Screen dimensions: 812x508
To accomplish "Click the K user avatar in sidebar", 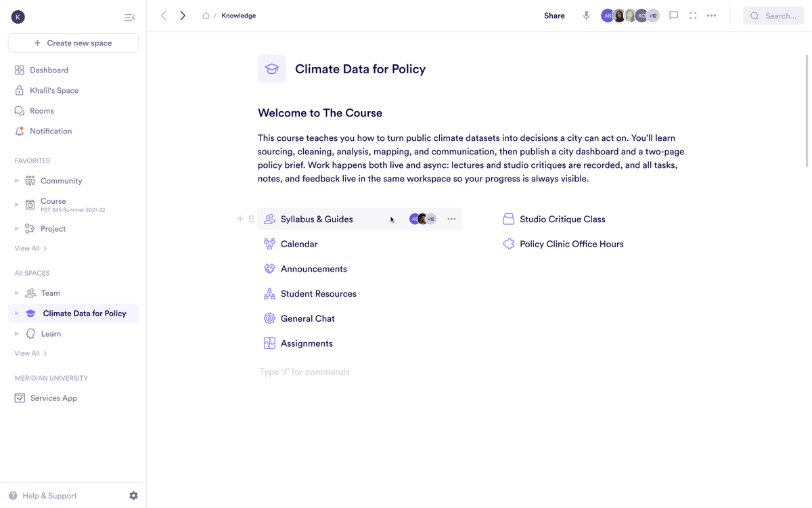I will 18,17.
